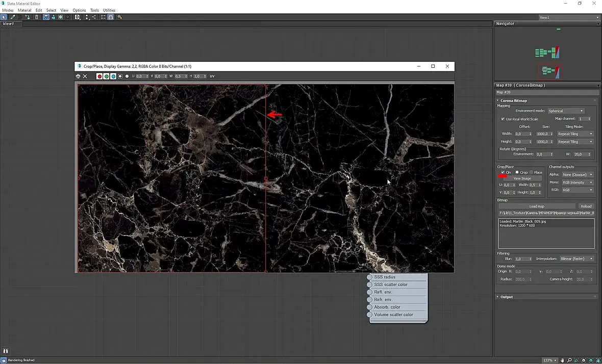
Task: Click the print icon in Crop/Place window
Action: [78, 76]
